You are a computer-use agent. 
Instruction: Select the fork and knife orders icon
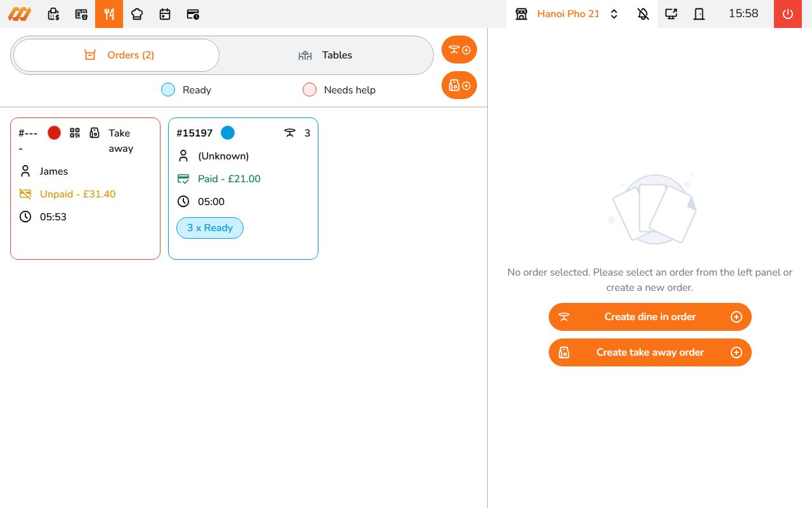[109, 14]
